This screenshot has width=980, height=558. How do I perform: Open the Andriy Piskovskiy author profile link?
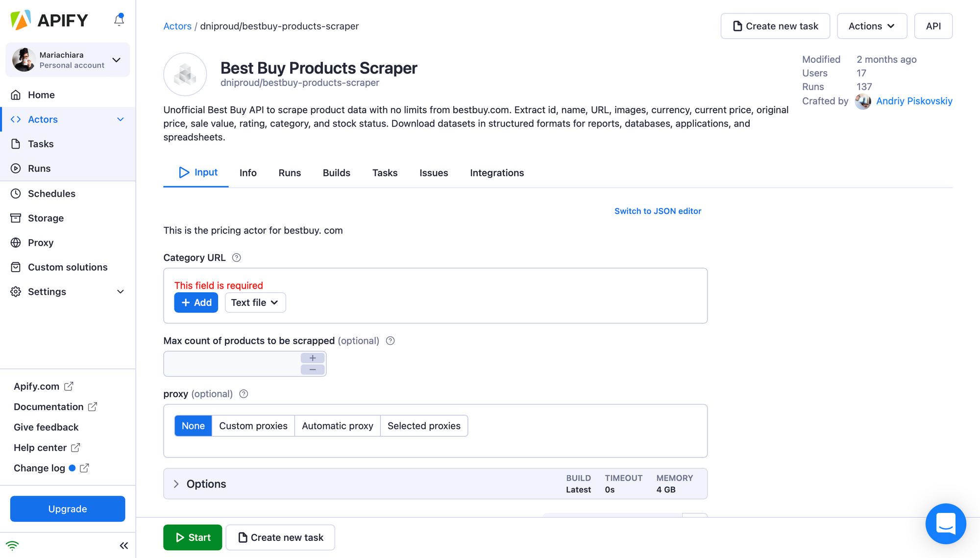(914, 101)
